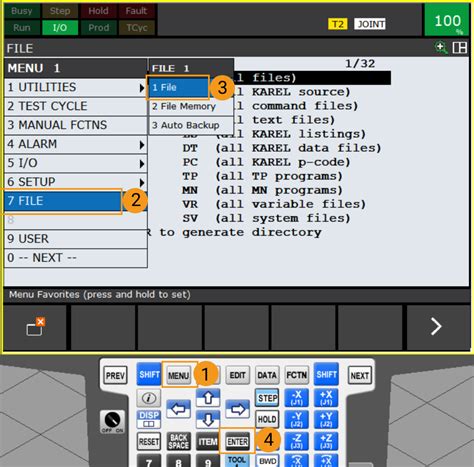Click the RESET key
This screenshot has width=474, height=467.
pyautogui.click(x=149, y=441)
